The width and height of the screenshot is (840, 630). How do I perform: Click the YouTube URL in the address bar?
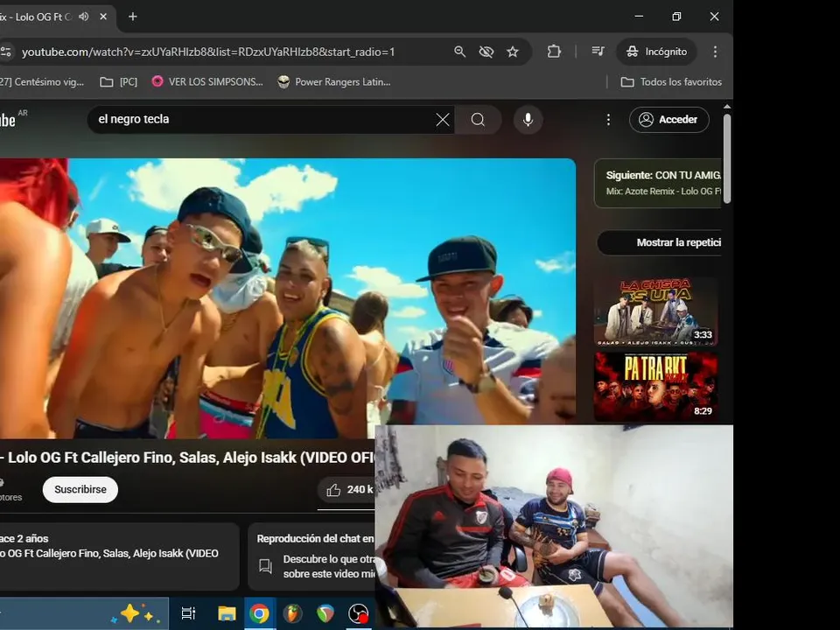pyautogui.click(x=208, y=52)
